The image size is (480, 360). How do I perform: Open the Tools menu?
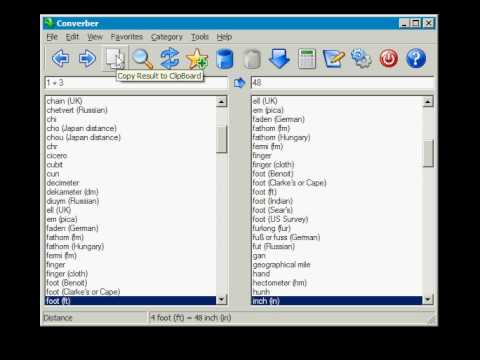200,37
